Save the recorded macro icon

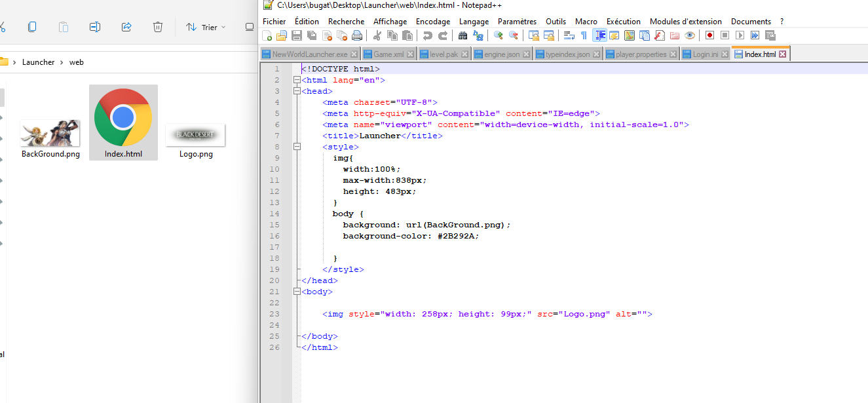point(770,35)
